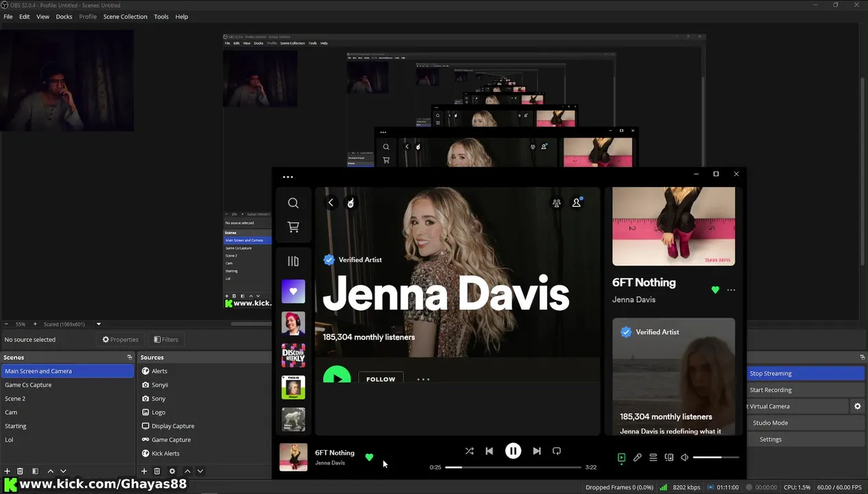Click the preview horizontal scrollbar

(x=250, y=324)
